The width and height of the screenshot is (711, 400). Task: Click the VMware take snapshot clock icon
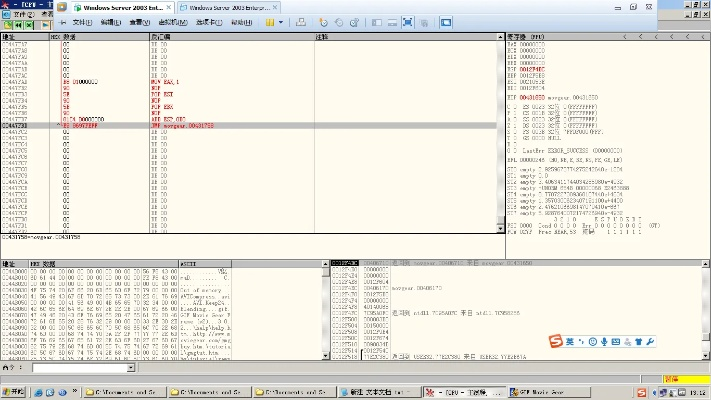pyautogui.click(x=323, y=21)
